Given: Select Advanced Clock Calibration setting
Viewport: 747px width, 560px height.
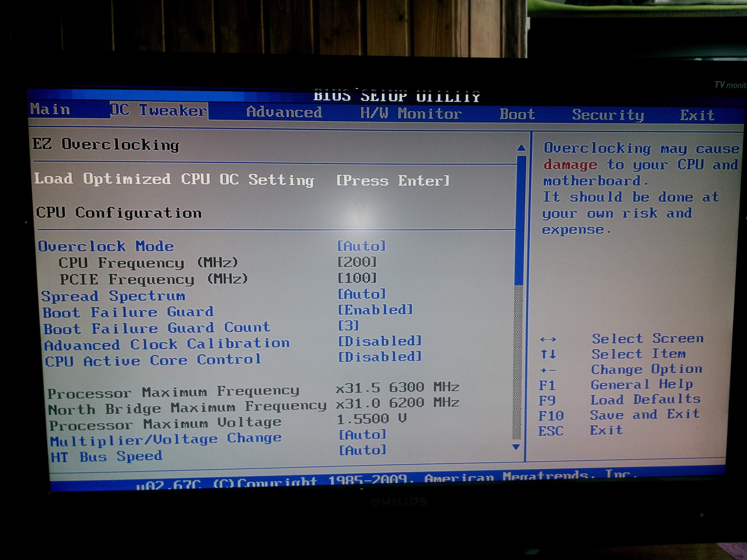Looking at the screenshot, I should (167, 344).
